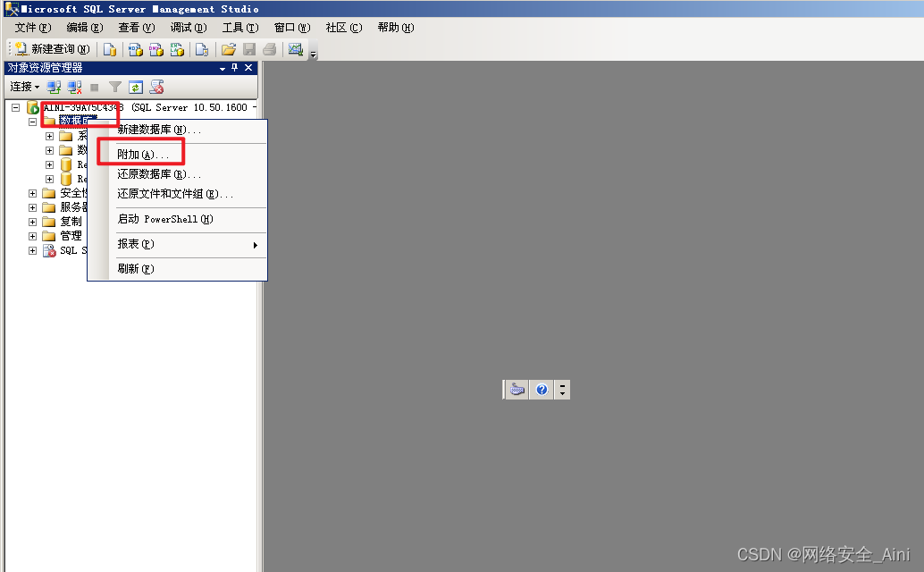Expand the 管理 folder node
Image resolution: width=924 pixels, height=572 pixels.
(x=33, y=236)
